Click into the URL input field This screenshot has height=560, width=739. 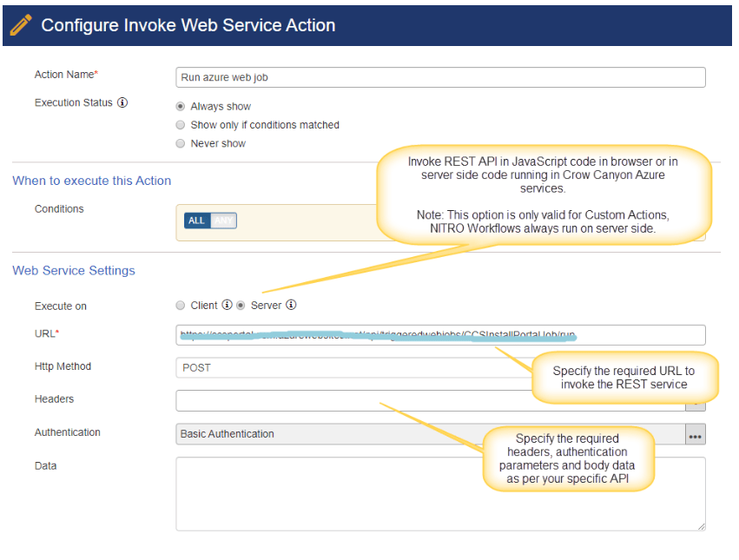click(x=440, y=335)
